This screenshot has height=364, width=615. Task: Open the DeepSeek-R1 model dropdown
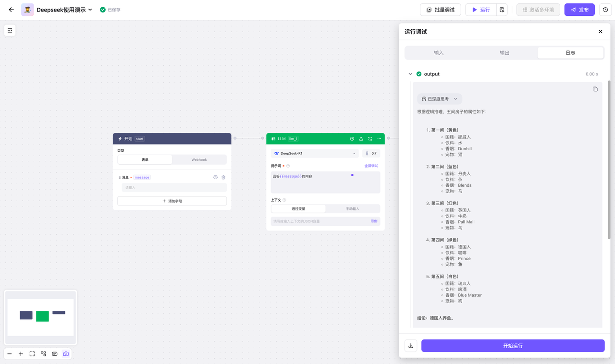click(x=315, y=154)
